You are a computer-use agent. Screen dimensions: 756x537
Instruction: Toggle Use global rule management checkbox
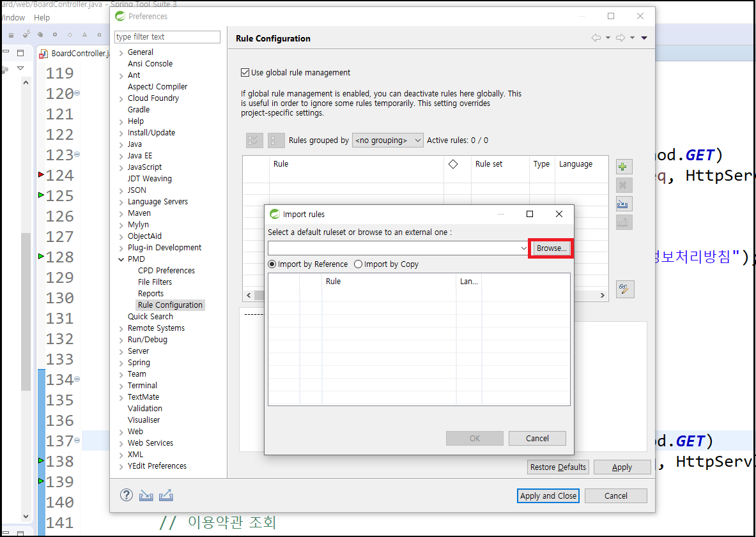[x=245, y=73]
